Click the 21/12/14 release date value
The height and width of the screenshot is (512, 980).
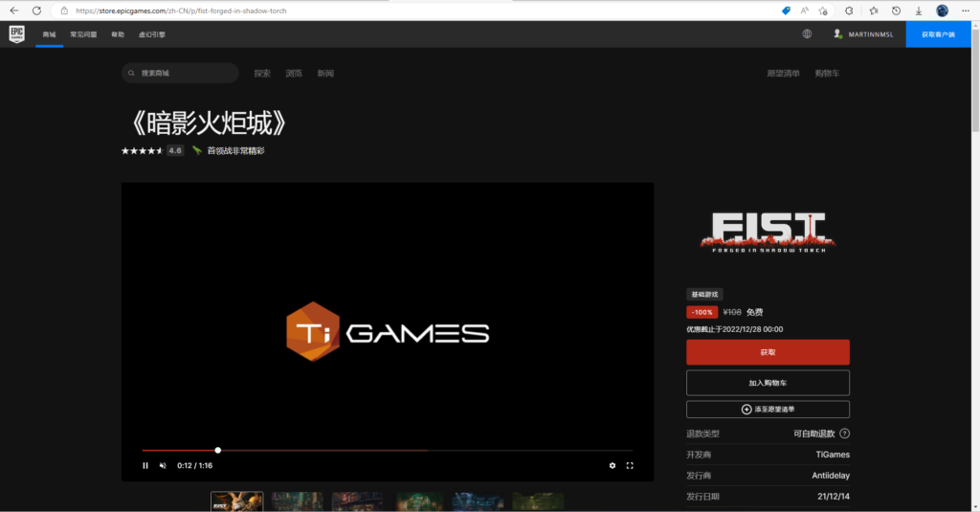pyautogui.click(x=834, y=497)
